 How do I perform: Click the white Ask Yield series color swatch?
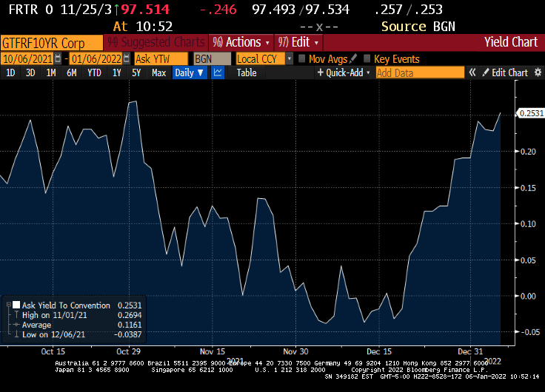pos(16,305)
